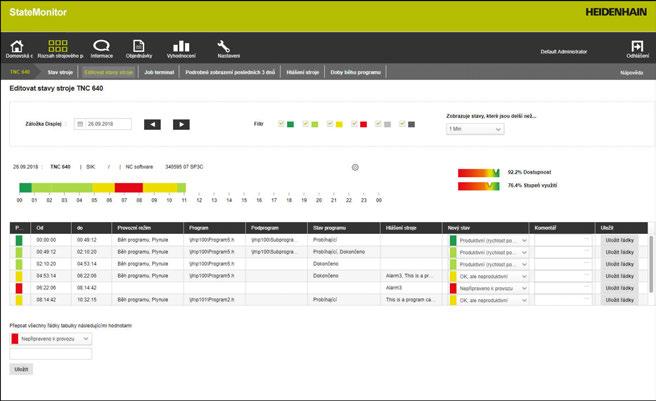Viewport: 656px width, 401px height.
Task: Go to the Domovská home icon
Action: tap(17, 46)
